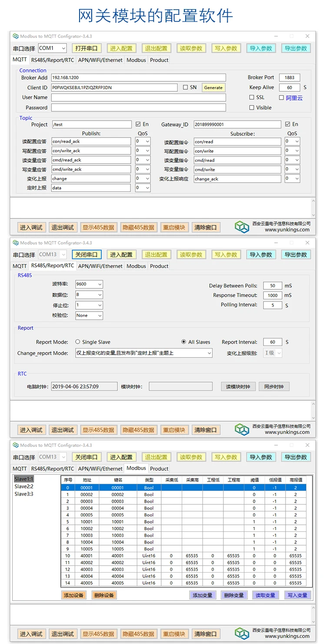Open the QoS dropdown for 读配置应答
The image size is (326, 644).
click(143, 141)
